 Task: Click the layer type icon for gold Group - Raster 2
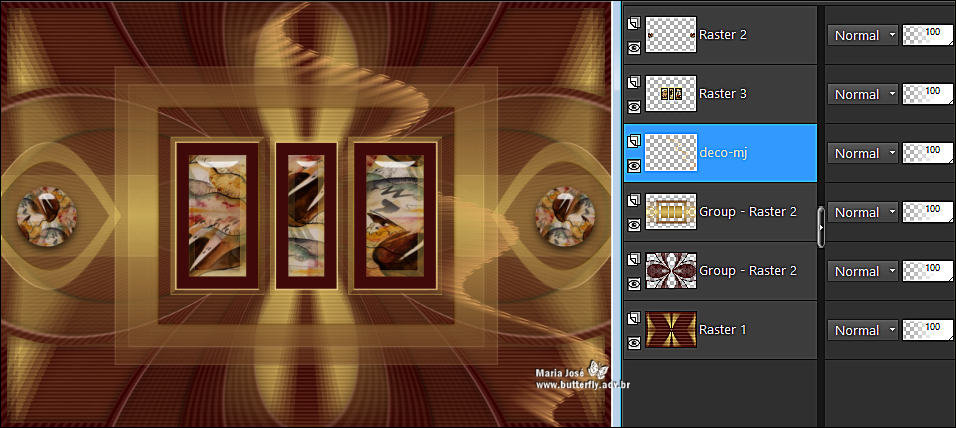[634, 201]
